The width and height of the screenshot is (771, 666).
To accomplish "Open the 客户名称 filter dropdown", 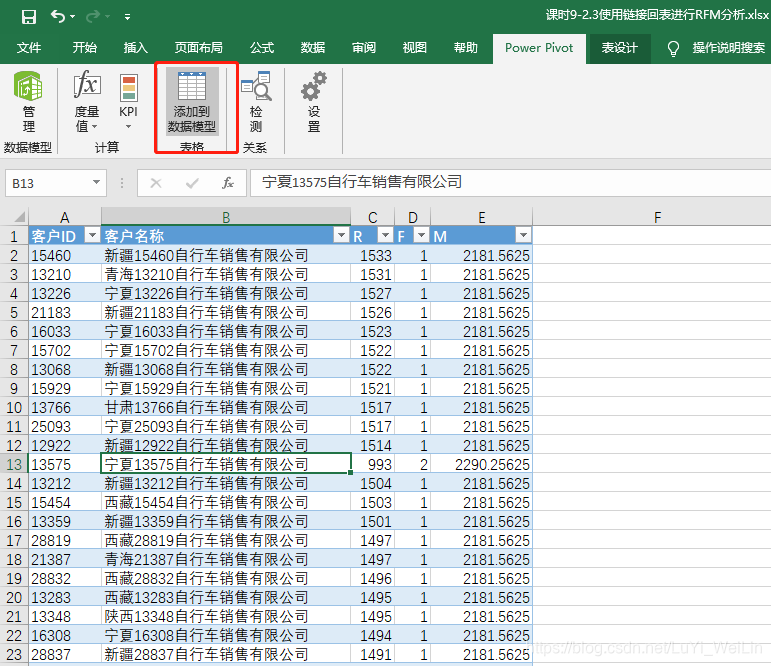I will point(341,236).
